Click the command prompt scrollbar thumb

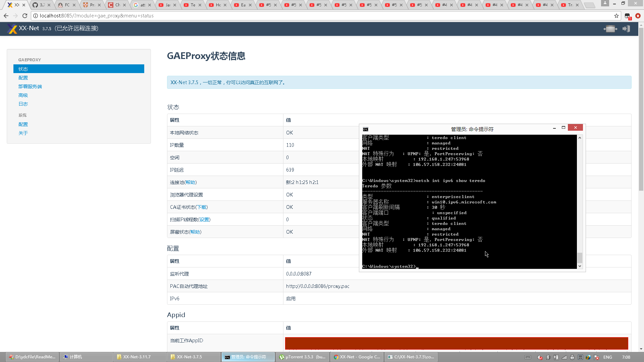580,257
